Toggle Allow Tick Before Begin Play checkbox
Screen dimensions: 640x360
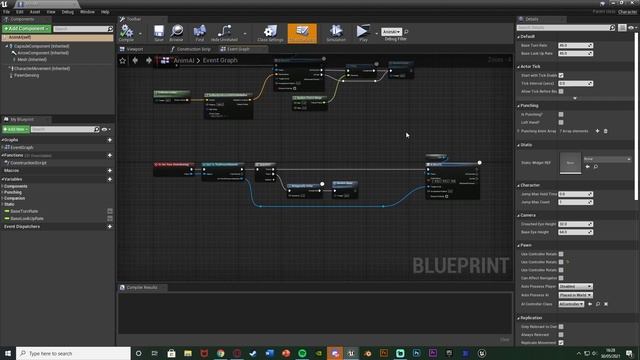point(561,91)
